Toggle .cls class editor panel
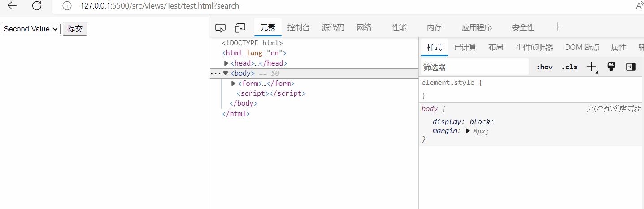644x209 pixels. (570, 67)
